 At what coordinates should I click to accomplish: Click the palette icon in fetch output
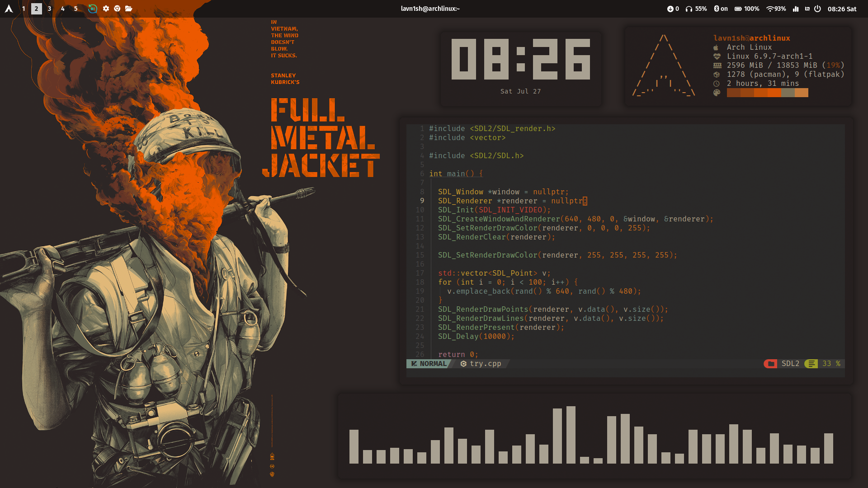[717, 93]
